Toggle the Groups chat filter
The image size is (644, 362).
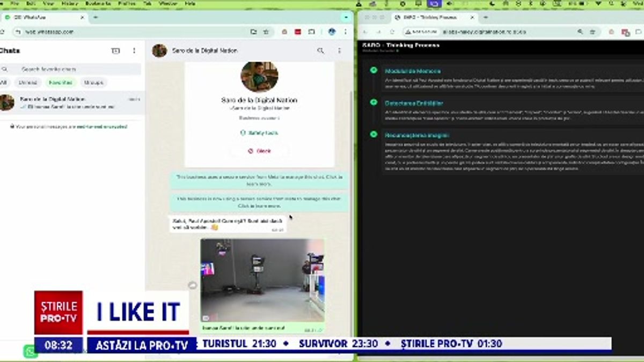tap(94, 82)
